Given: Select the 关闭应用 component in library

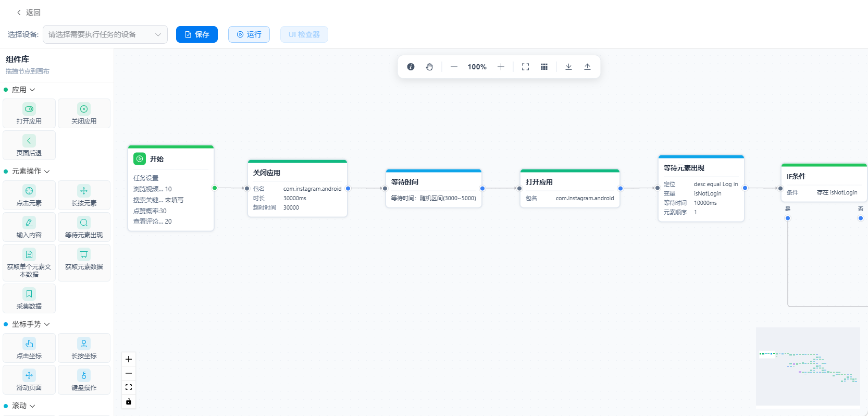Looking at the screenshot, I should 84,113.
